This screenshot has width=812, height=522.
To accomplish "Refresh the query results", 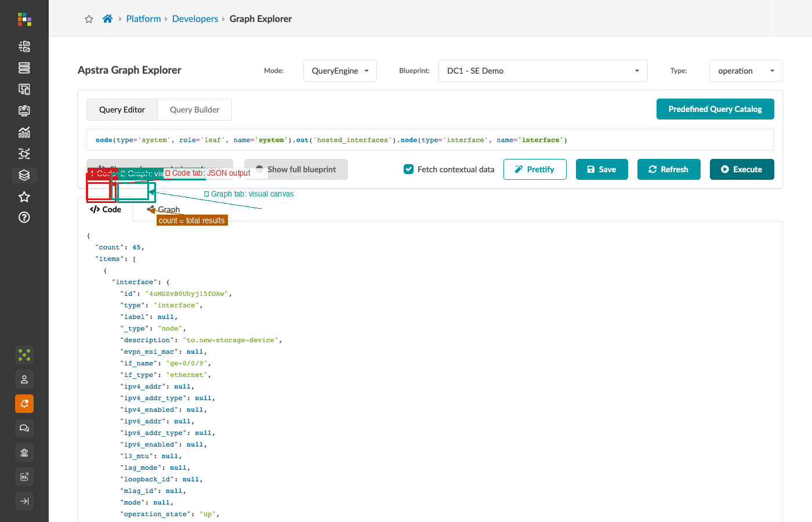I will coord(669,169).
